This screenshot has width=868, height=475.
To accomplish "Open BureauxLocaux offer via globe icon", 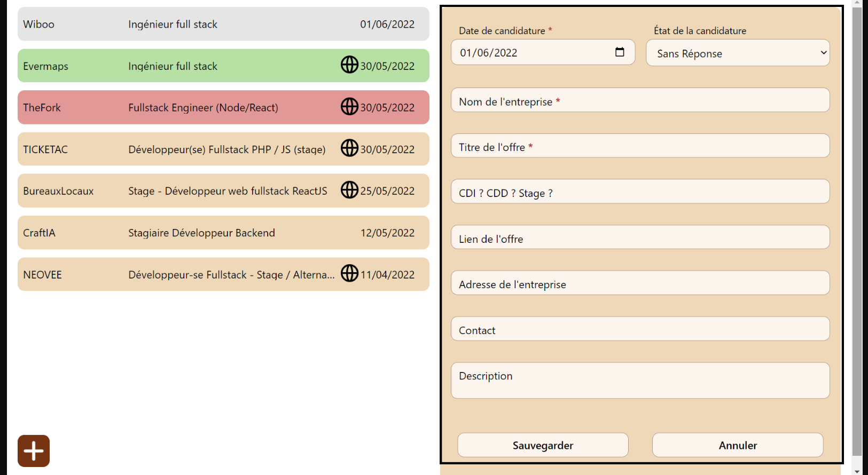I will coord(349,189).
